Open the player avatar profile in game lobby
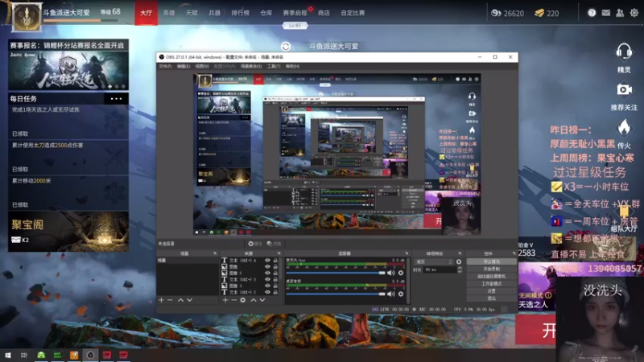The image size is (644, 362). pyautogui.click(x=27, y=17)
